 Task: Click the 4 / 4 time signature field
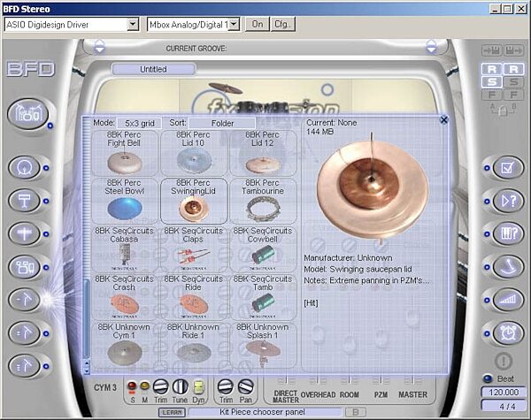pos(504,406)
